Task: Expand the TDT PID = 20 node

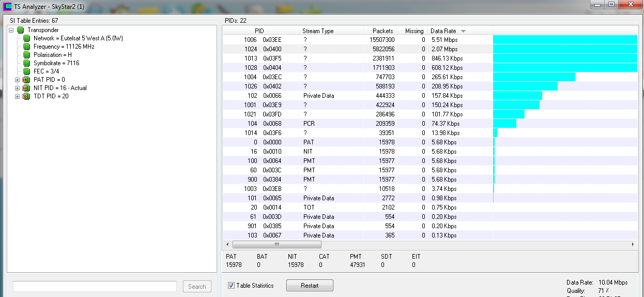Action: 17,96
